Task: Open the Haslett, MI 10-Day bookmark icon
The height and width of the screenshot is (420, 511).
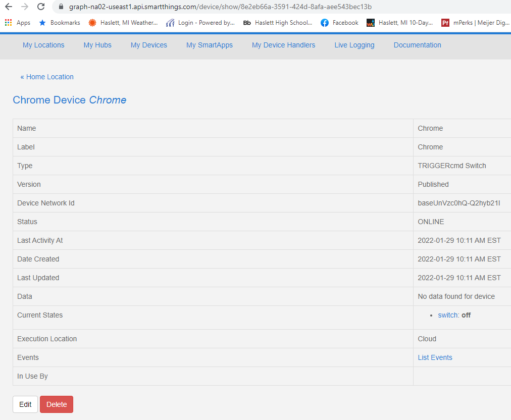Action: [371, 23]
